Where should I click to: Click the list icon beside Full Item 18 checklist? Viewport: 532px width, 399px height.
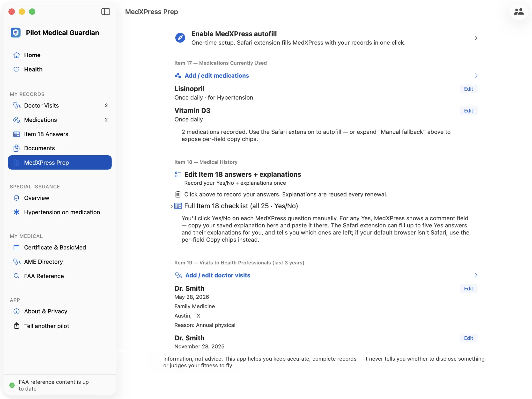click(178, 206)
